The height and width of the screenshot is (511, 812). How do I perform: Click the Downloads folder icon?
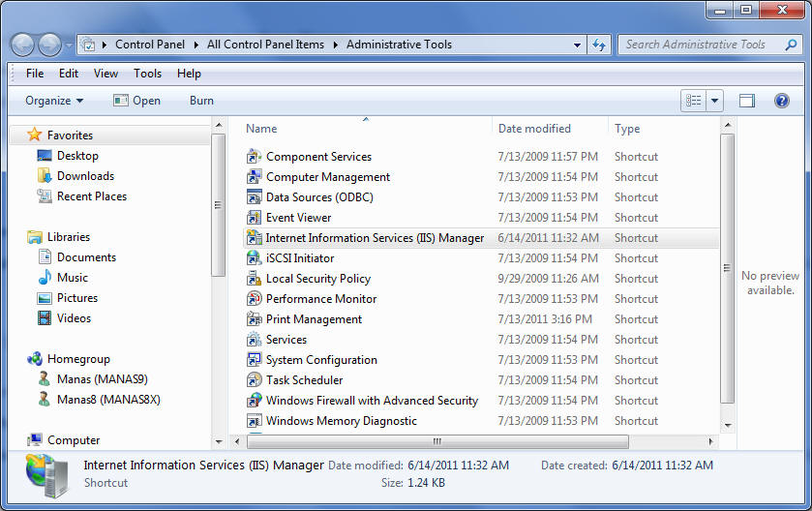click(x=45, y=175)
